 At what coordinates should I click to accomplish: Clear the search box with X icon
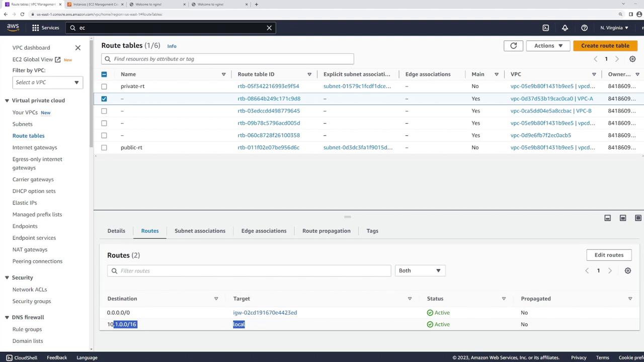[269, 28]
